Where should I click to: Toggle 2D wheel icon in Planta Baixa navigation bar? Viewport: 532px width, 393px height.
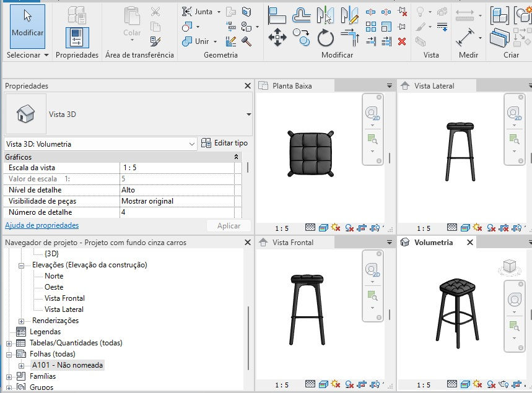tap(373, 113)
